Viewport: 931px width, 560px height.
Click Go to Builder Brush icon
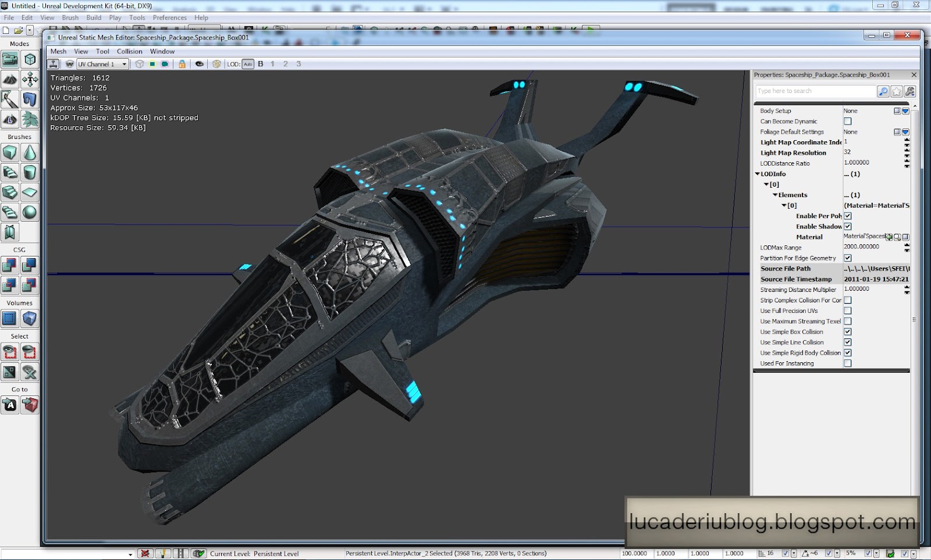point(30,405)
